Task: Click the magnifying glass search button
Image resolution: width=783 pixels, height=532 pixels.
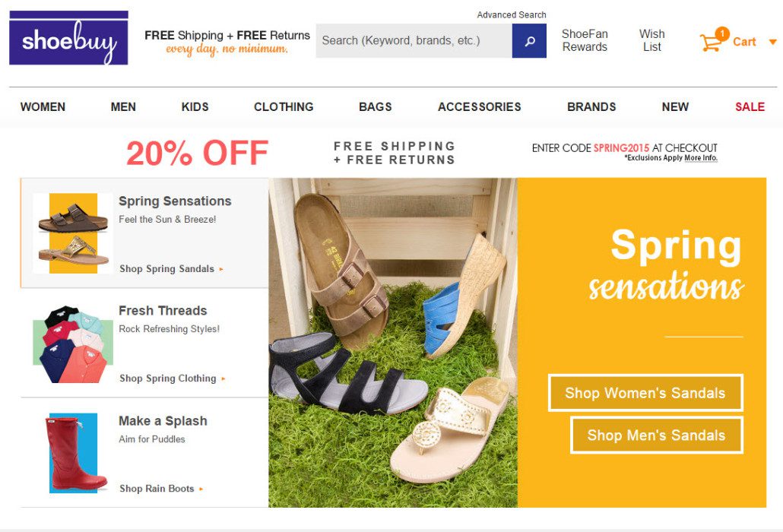Action: pyautogui.click(x=529, y=41)
